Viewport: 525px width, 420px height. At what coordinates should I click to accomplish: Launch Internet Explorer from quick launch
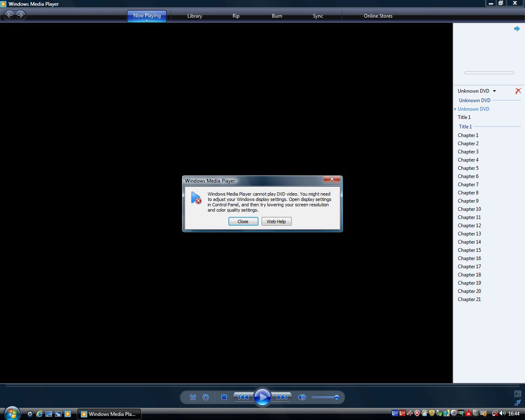39,414
